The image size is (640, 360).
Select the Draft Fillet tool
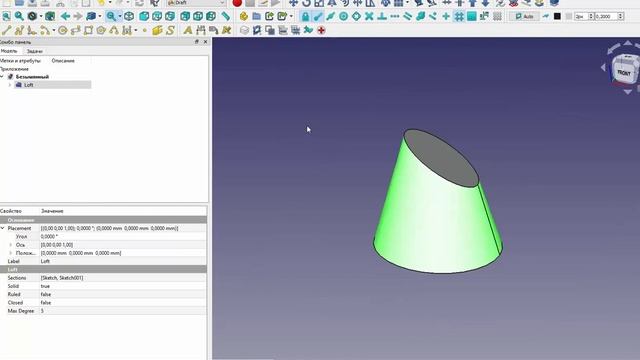pos(31,30)
